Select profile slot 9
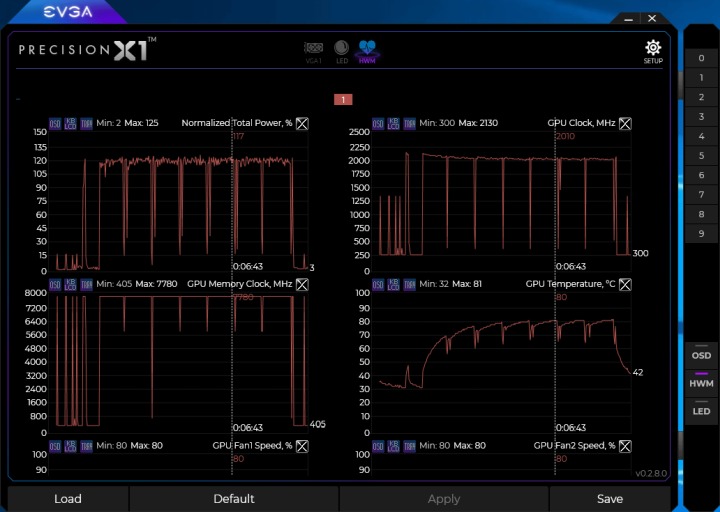 pos(701,234)
